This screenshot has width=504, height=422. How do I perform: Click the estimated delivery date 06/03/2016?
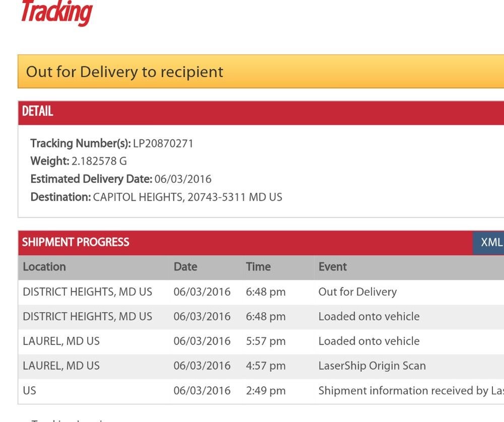click(183, 179)
